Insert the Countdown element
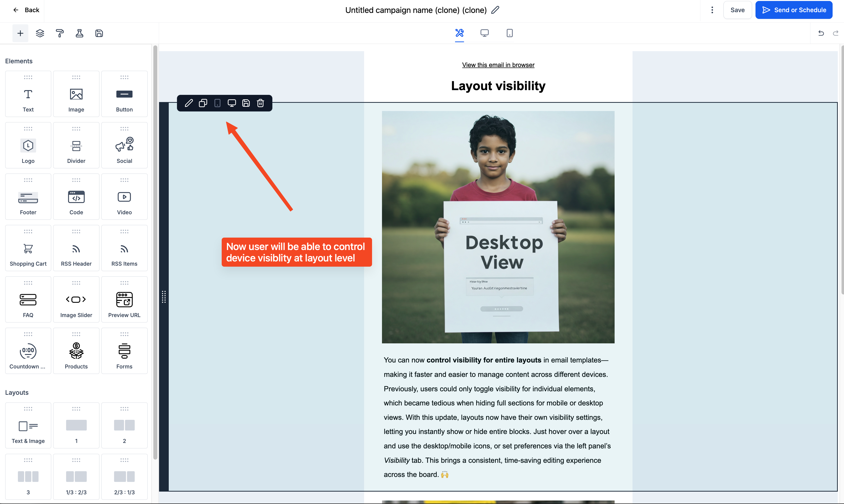The width and height of the screenshot is (844, 504). (x=28, y=351)
